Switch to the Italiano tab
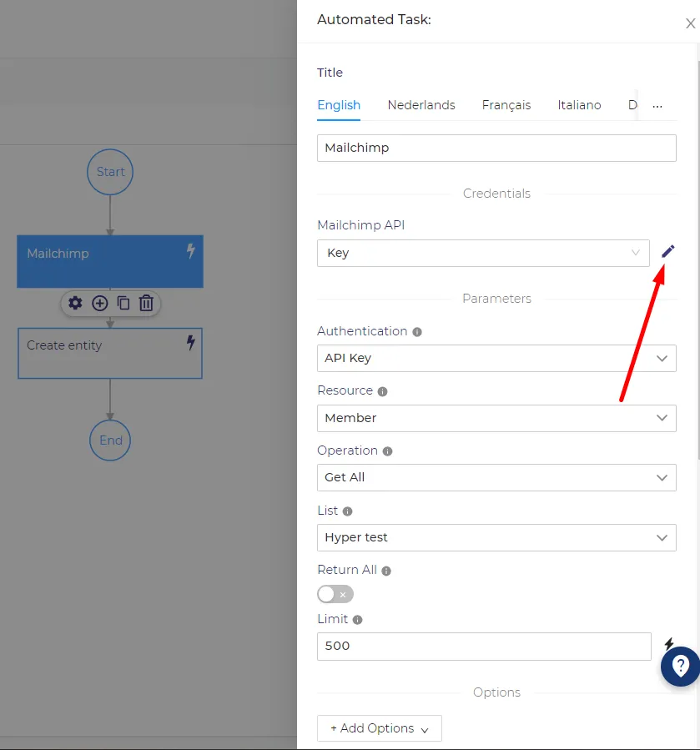Screen dimensions: 700x750 579,105
